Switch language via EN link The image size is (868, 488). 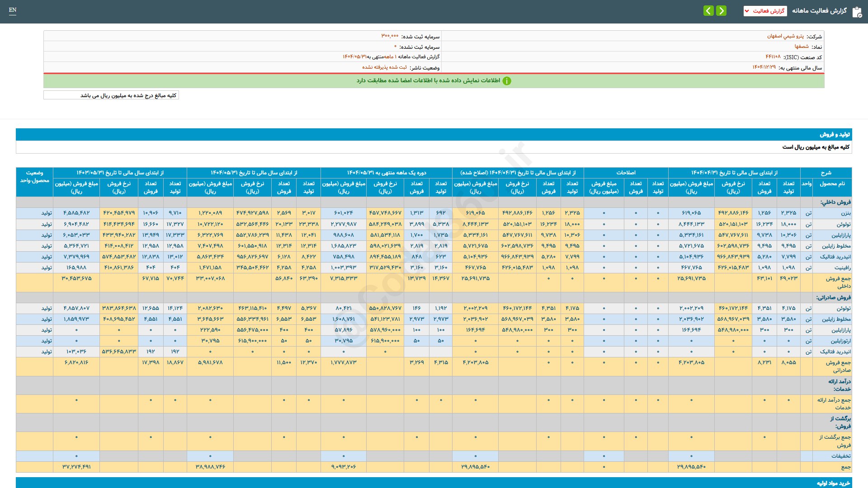point(13,10)
